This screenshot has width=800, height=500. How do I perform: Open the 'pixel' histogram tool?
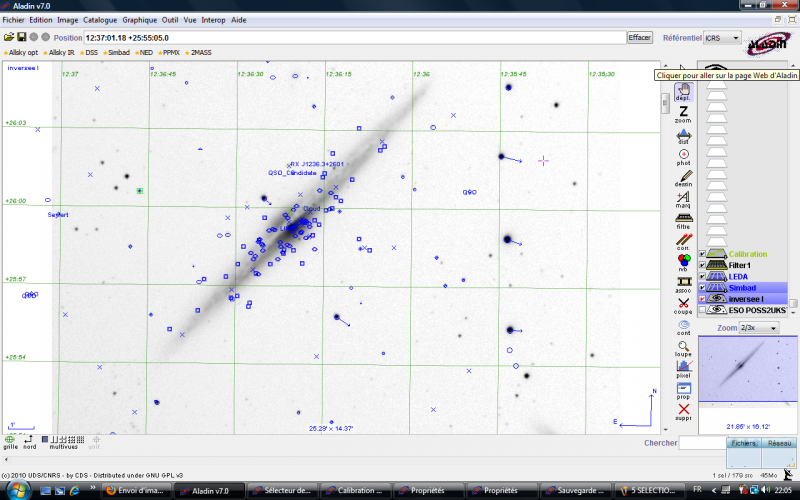point(684,370)
